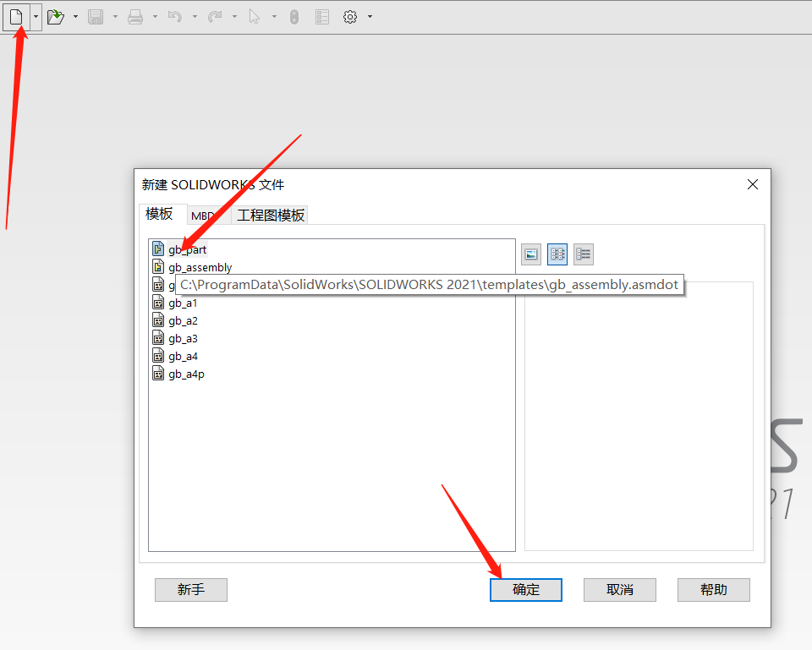Select the gb_a2 drawing template
The image size is (812, 650).
(x=183, y=320)
